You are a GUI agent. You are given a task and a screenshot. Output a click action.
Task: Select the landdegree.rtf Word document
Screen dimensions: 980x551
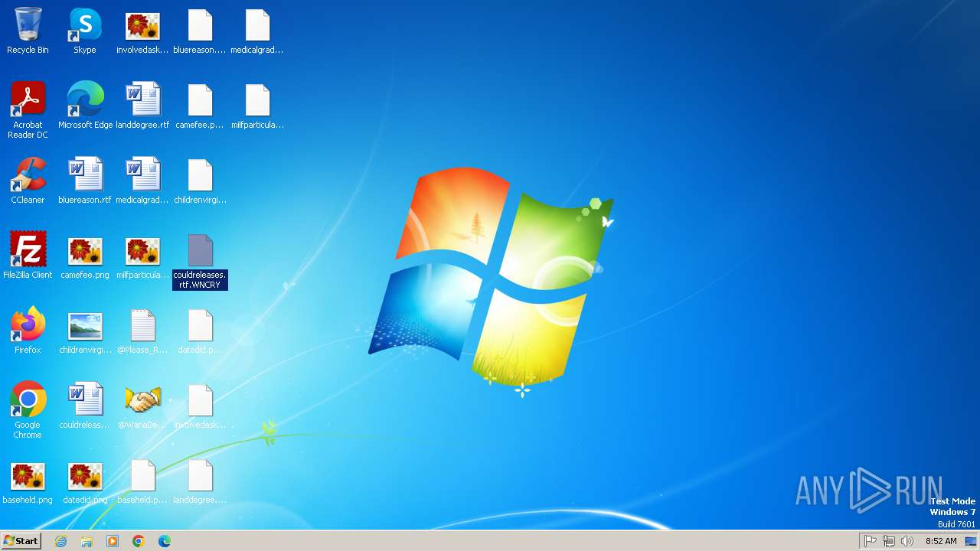coord(142,106)
